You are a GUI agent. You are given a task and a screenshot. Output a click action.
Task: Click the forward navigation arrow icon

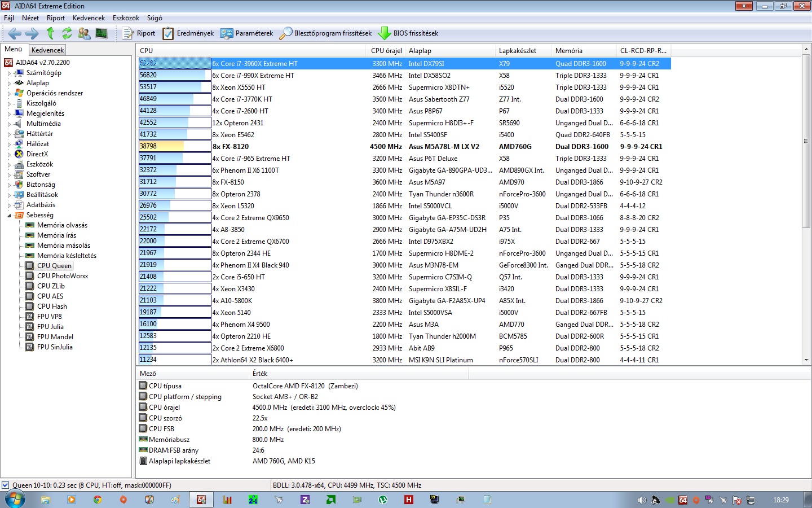(x=32, y=33)
